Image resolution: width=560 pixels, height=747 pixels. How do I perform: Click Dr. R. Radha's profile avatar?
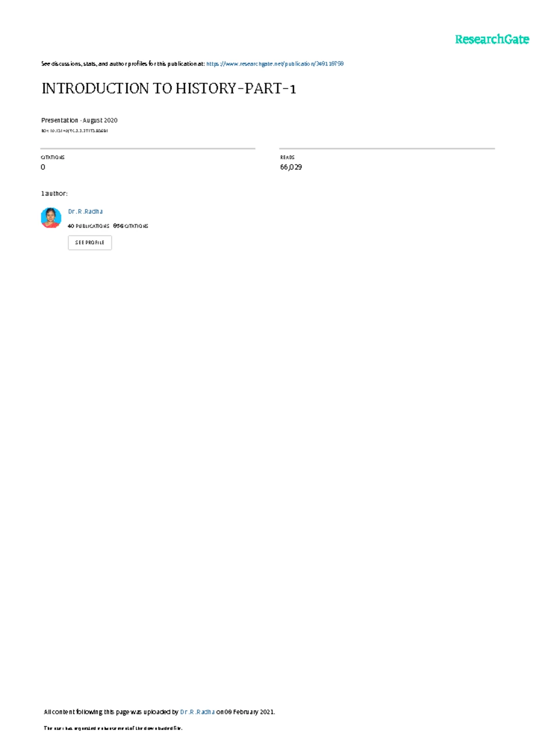click(51, 218)
